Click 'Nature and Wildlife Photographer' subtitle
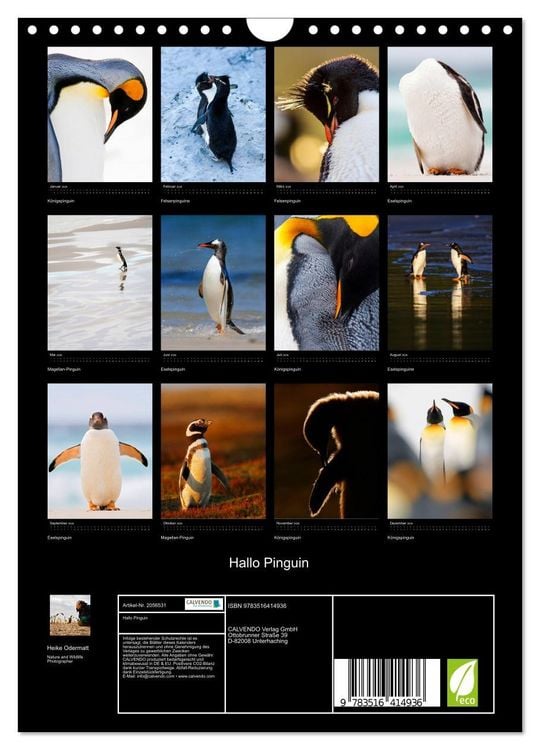This screenshot has height=750, width=540. (65, 659)
